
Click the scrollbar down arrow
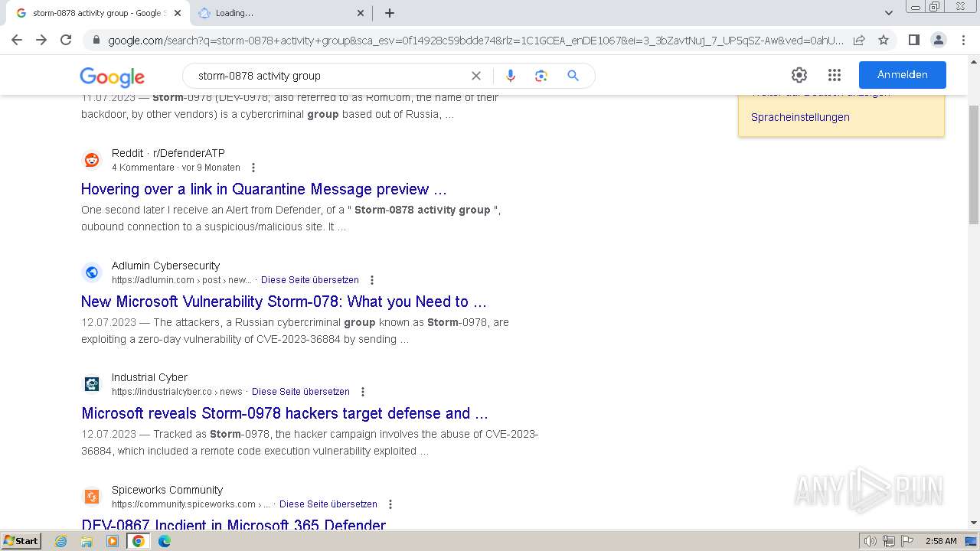tap(973, 523)
